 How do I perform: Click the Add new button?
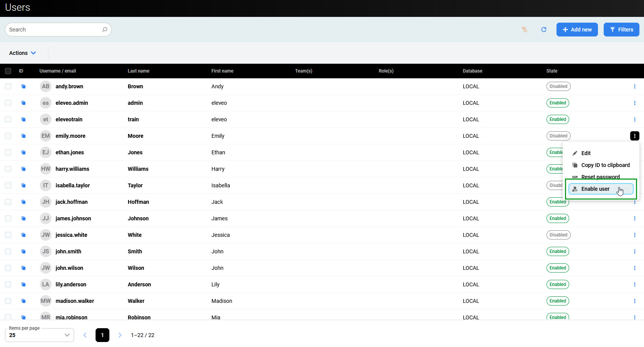point(577,30)
